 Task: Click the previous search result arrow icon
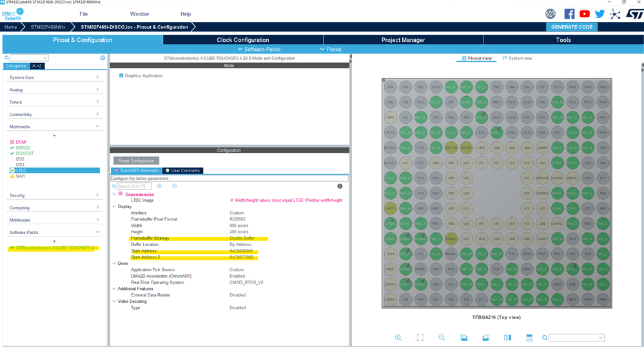[x=159, y=186]
